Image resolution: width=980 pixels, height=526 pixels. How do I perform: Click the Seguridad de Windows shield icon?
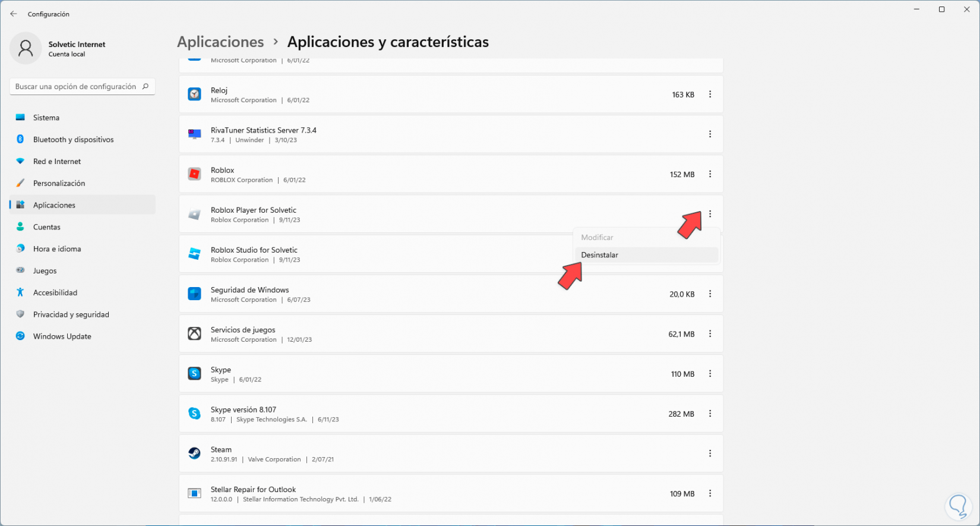194,294
